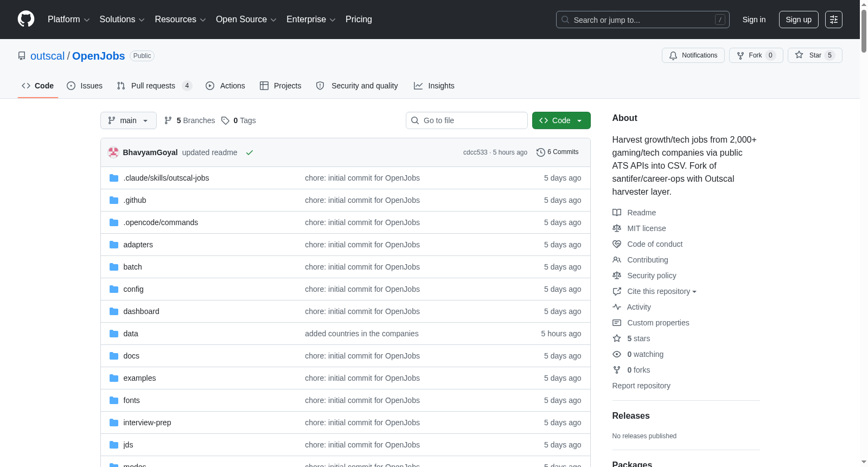868x467 pixels.
Task: Click the MIT license scale icon
Action: (617, 228)
